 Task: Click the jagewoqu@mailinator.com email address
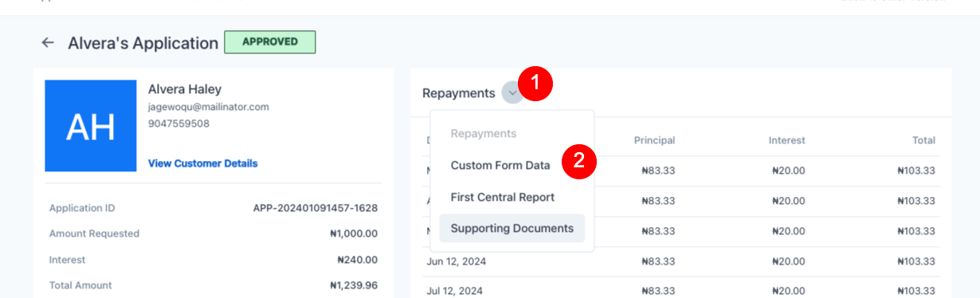pyautogui.click(x=209, y=107)
